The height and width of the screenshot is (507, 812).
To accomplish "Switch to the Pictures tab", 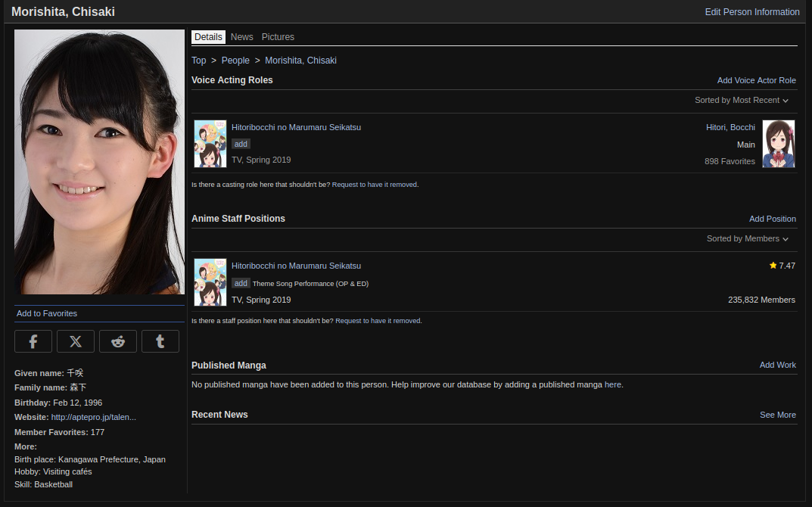I will [278, 37].
